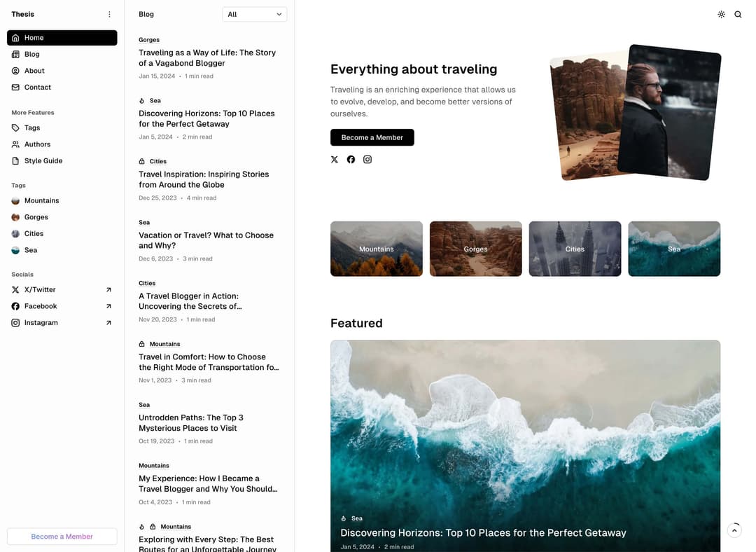Click the Become a Member button
The width and height of the screenshot is (756, 552).
(x=372, y=137)
